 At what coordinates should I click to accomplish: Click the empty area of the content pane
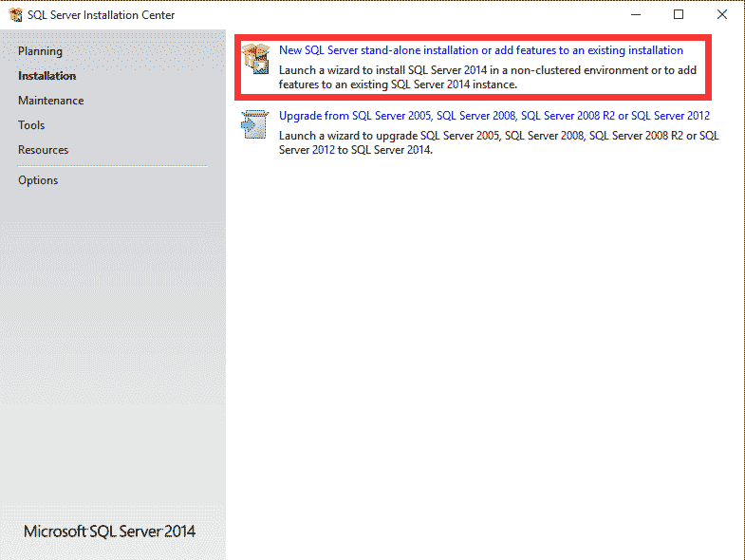(x=484, y=361)
